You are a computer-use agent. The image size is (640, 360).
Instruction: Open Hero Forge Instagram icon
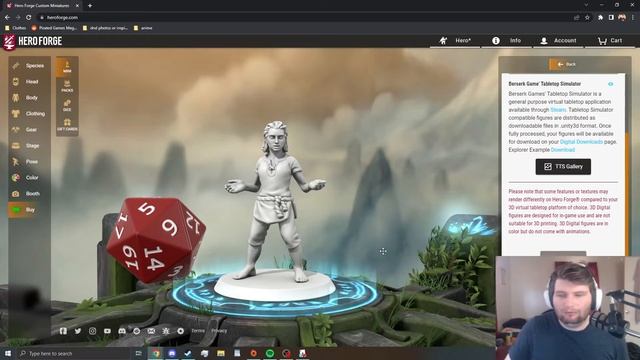click(93, 331)
